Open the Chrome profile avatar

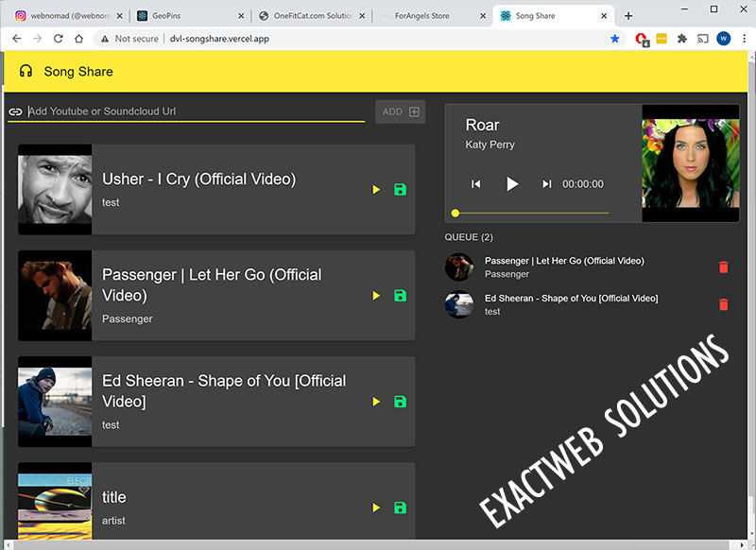click(x=724, y=39)
